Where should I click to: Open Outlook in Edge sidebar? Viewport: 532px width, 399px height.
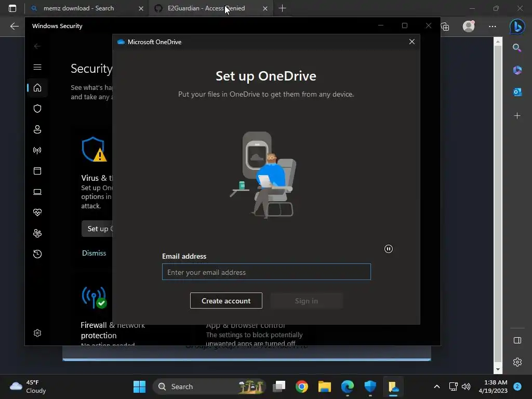pyautogui.click(x=517, y=92)
